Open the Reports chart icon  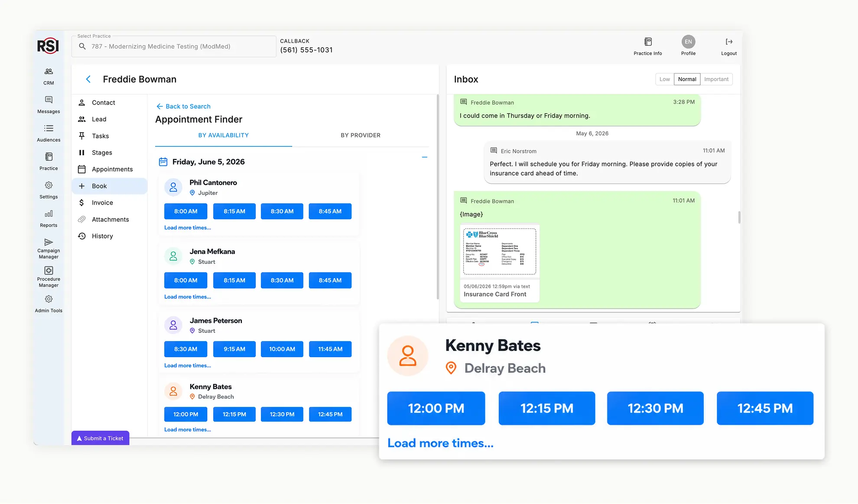pos(49,214)
